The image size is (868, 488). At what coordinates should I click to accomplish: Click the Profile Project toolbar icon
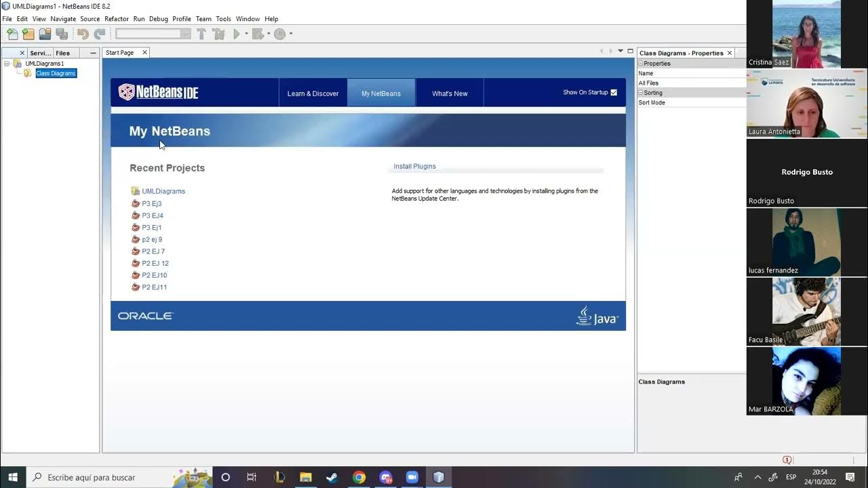pos(279,34)
